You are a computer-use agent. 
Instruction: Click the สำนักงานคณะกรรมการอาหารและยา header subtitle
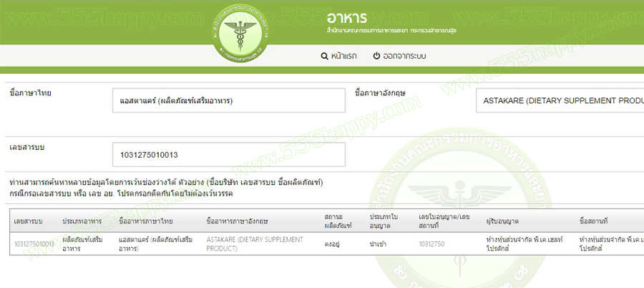391,31
